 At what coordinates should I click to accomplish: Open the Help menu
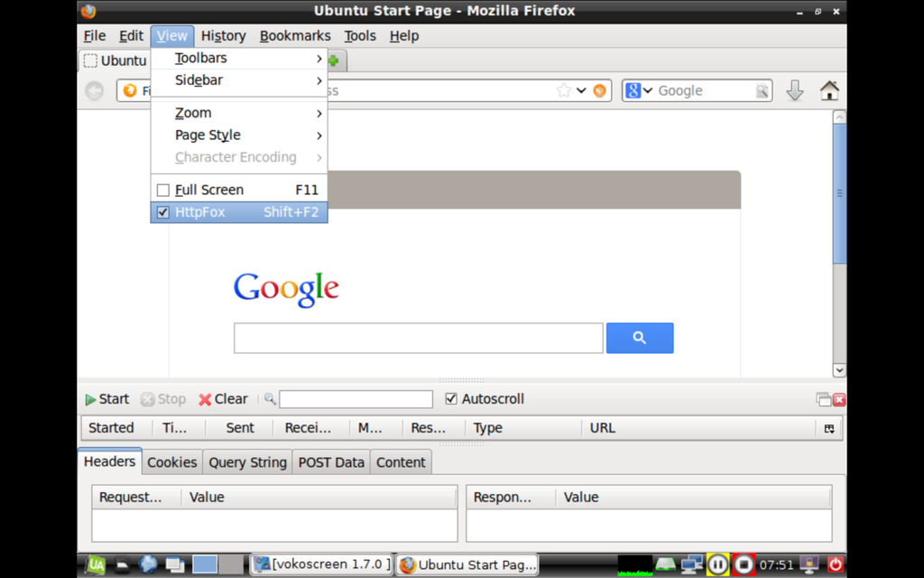tap(404, 36)
